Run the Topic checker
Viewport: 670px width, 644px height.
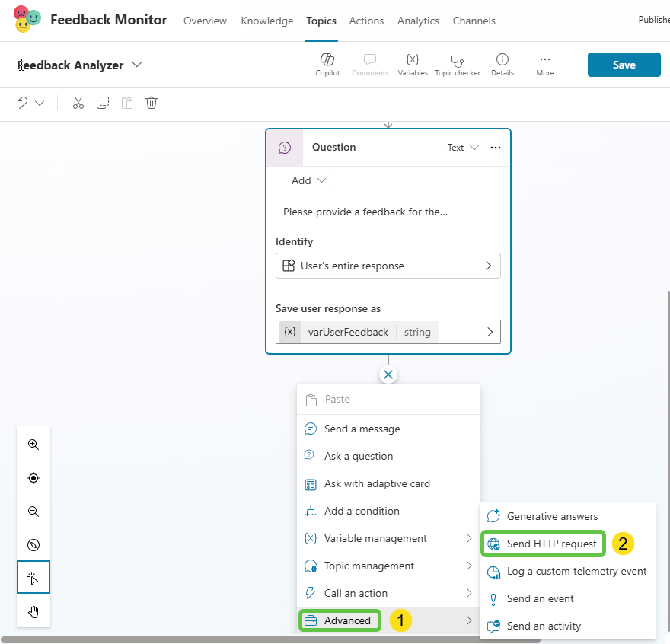click(x=457, y=64)
